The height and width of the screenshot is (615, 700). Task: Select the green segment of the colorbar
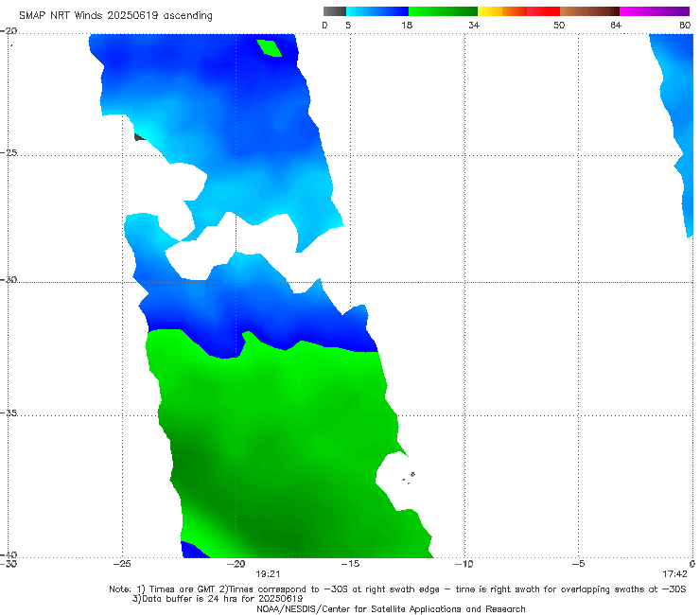(x=443, y=11)
